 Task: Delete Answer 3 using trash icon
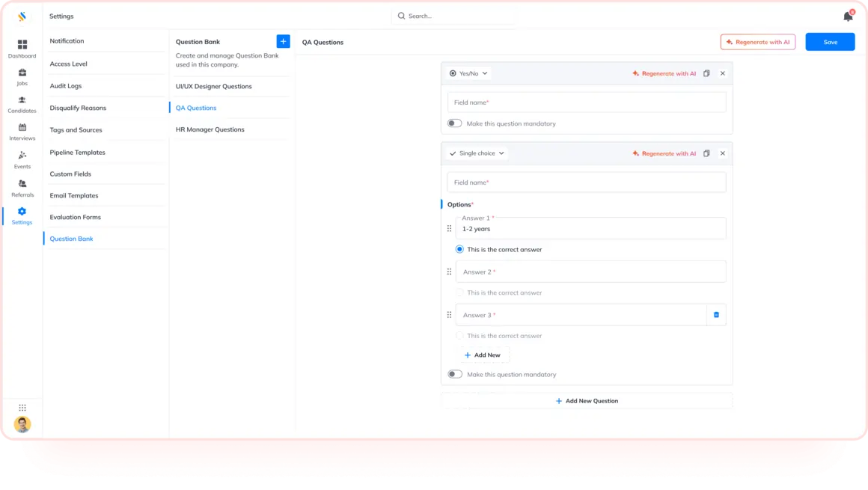(716, 315)
